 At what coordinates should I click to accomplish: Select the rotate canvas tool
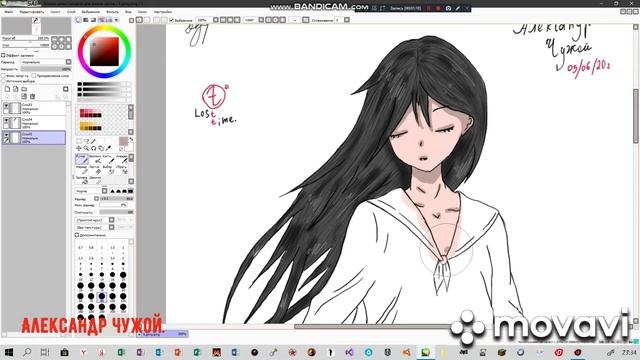point(93,148)
